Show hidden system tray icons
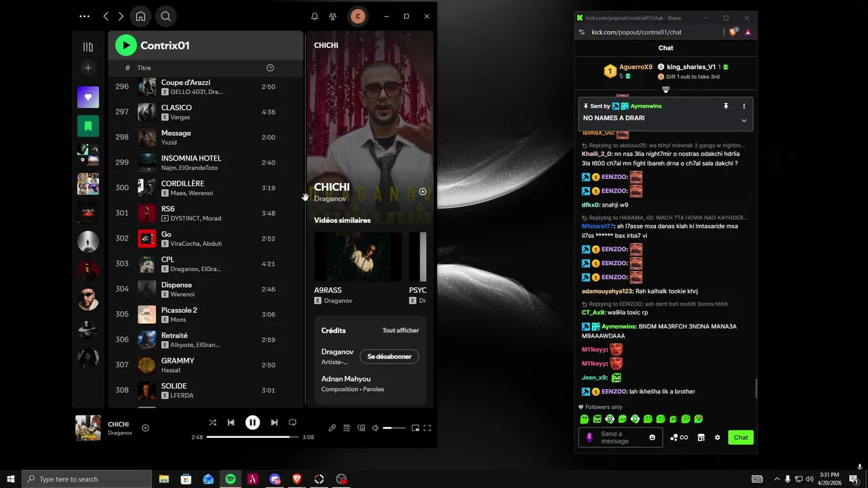The width and height of the screenshot is (868, 488). (x=776, y=479)
